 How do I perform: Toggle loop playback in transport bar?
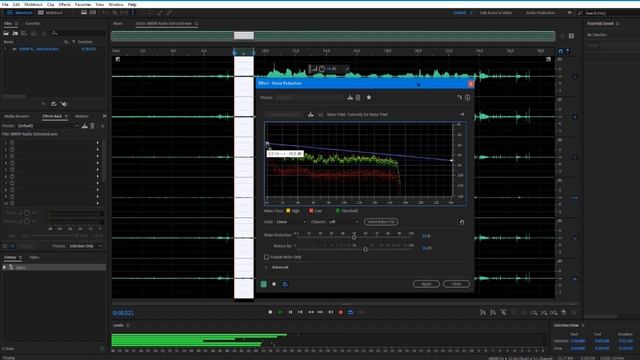[x=351, y=312]
